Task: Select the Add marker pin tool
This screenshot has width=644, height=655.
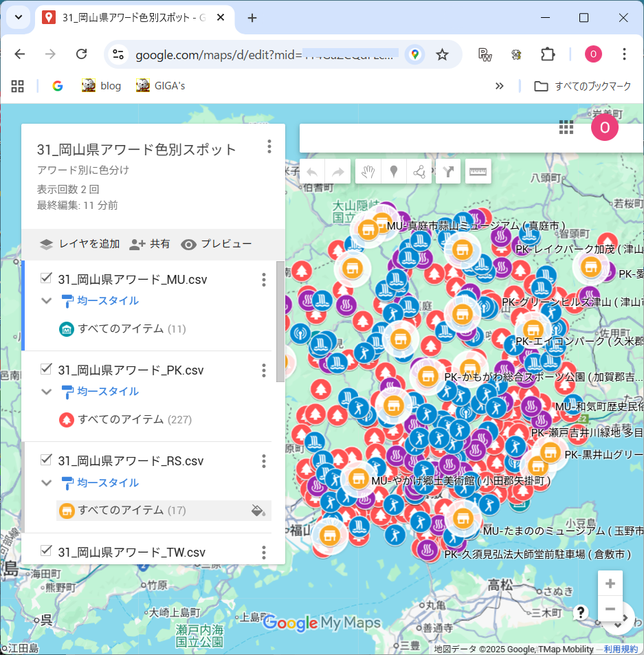Action: coord(394,172)
